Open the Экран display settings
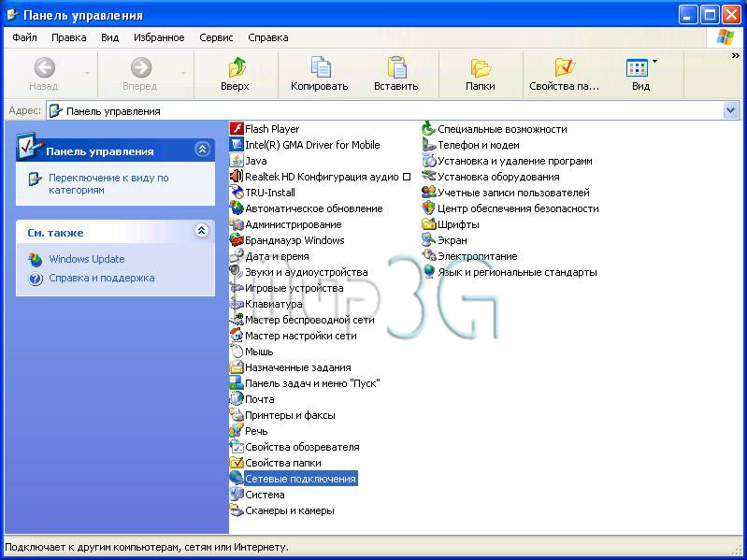747x560 pixels. 445,240
